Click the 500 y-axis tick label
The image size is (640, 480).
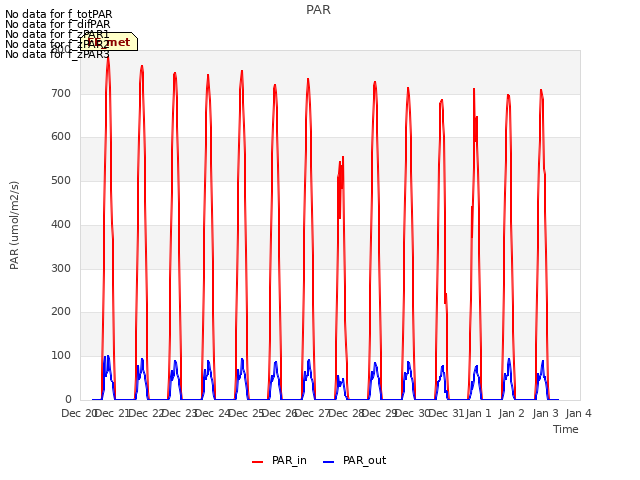point(61,180)
